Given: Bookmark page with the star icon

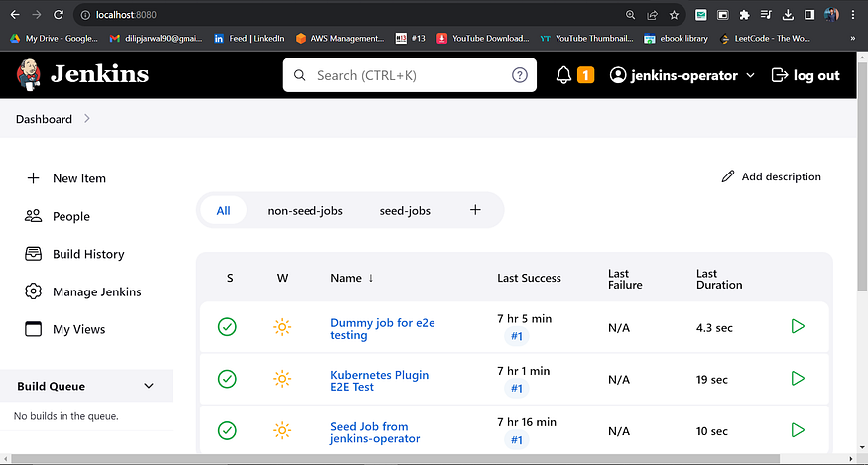Looking at the screenshot, I should pyautogui.click(x=674, y=15).
